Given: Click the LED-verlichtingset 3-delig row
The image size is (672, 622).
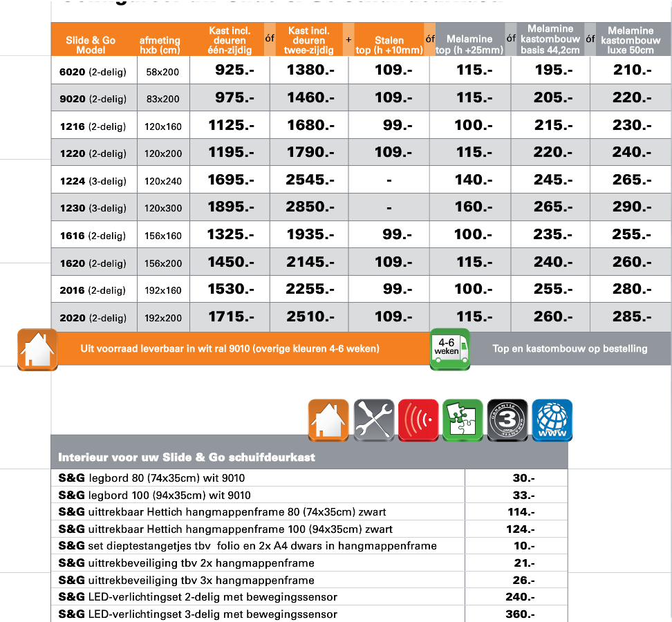Looking at the screenshot, I should click(198, 614).
